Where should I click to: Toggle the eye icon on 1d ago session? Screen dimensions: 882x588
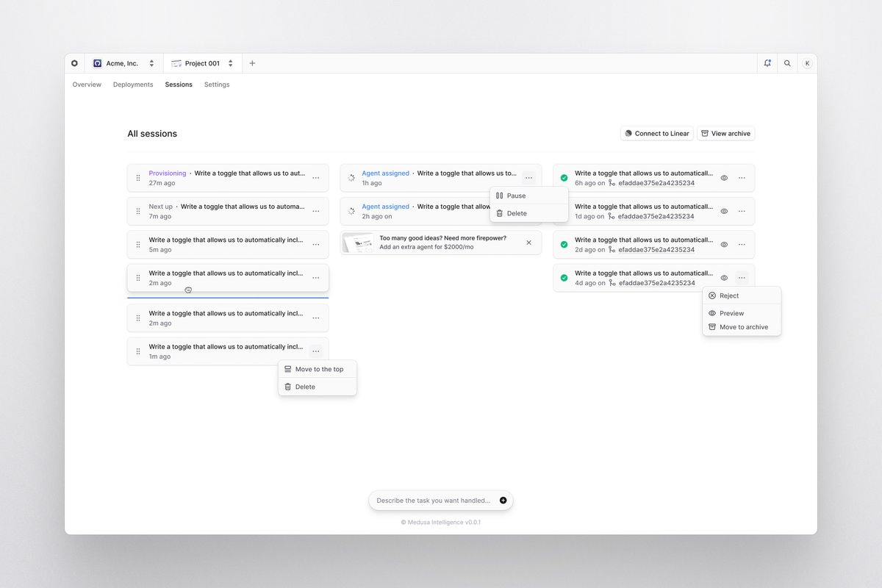[x=724, y=211]
